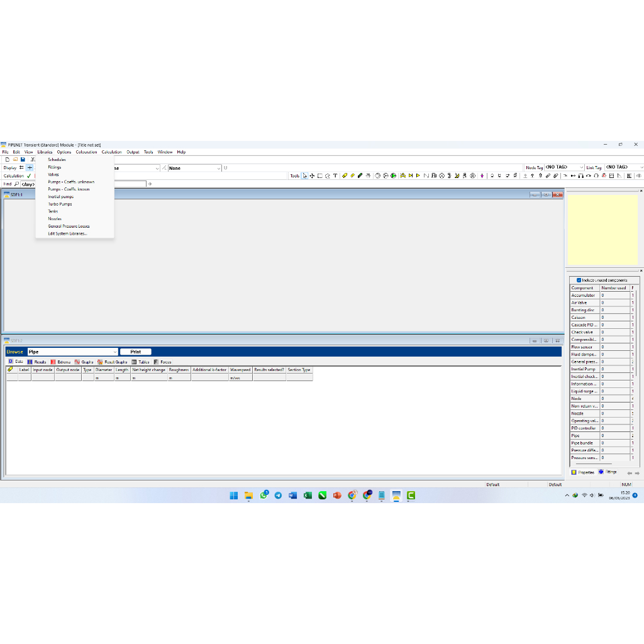The width and height of the screenshot is (644, 644).
Task: Click in the Find text input field
Action: click(x=130, y=184)
